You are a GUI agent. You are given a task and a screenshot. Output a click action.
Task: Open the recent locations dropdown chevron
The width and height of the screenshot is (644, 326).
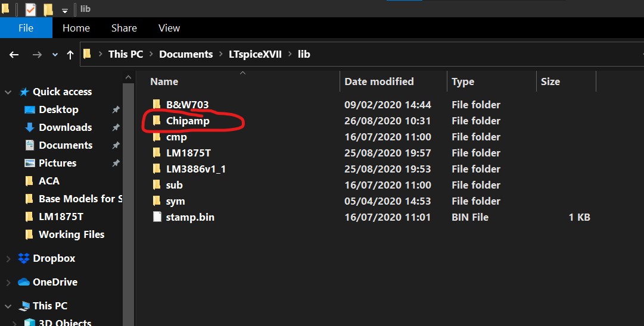pos(55,55)
